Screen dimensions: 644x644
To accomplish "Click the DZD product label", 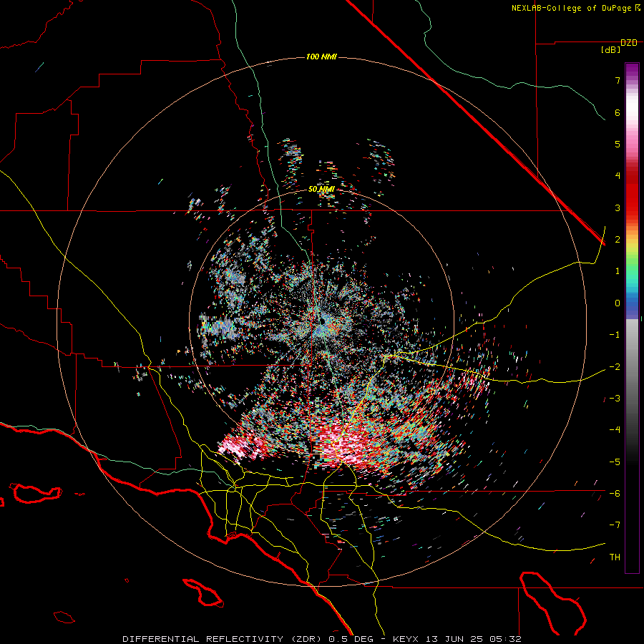I will [629, 43].
